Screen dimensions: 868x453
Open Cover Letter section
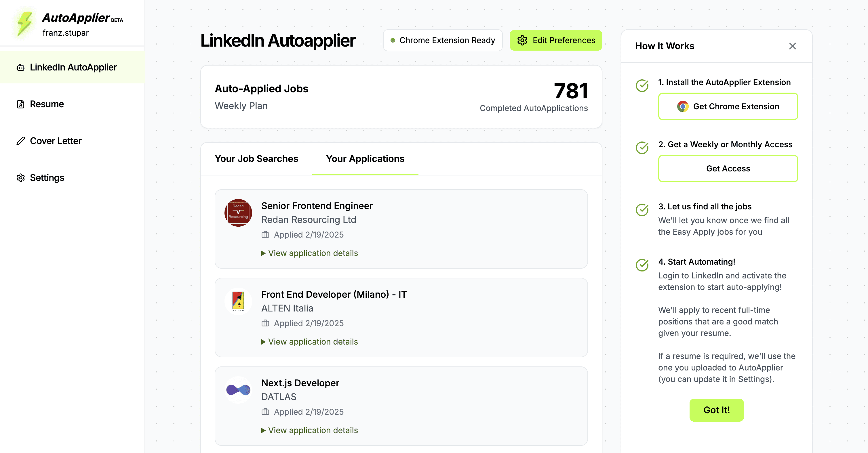(x=72, y=141)
